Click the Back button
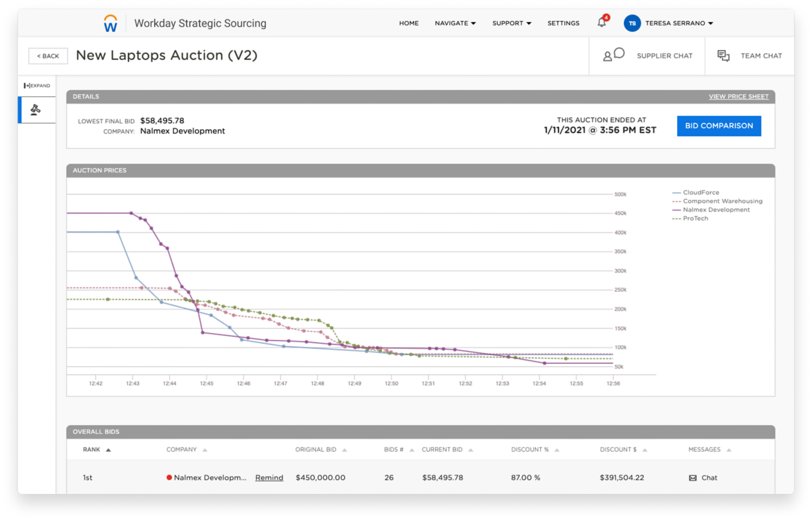Screen dimensions: 812x521 click(x=48, y=56)
